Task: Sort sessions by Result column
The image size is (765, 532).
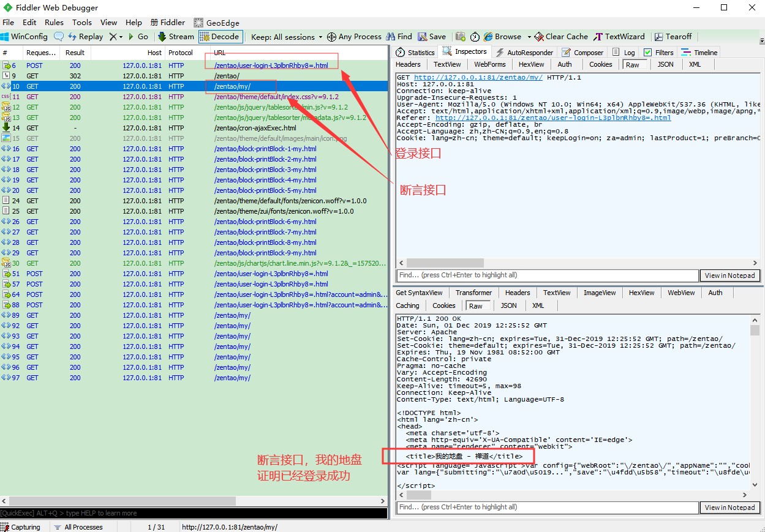Action: pos(75,53)
